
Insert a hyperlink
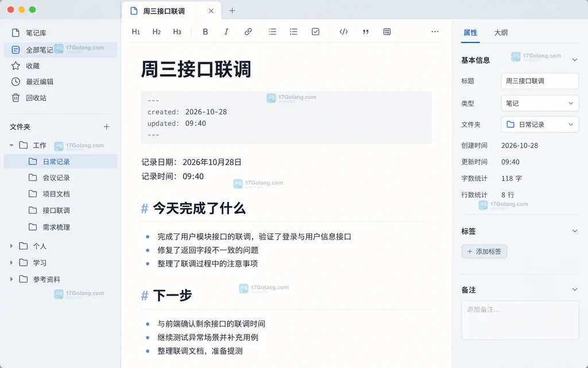click(x=248, y=32)
